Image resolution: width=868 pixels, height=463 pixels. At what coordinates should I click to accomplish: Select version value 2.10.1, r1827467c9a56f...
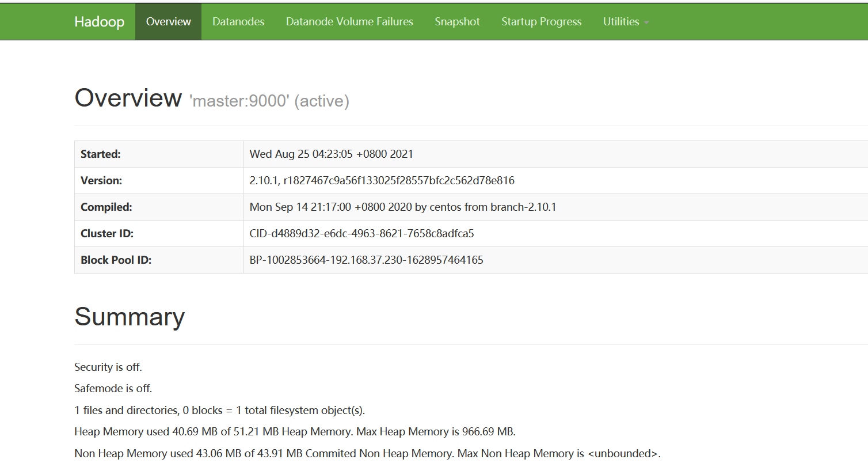tap(382, 180)
